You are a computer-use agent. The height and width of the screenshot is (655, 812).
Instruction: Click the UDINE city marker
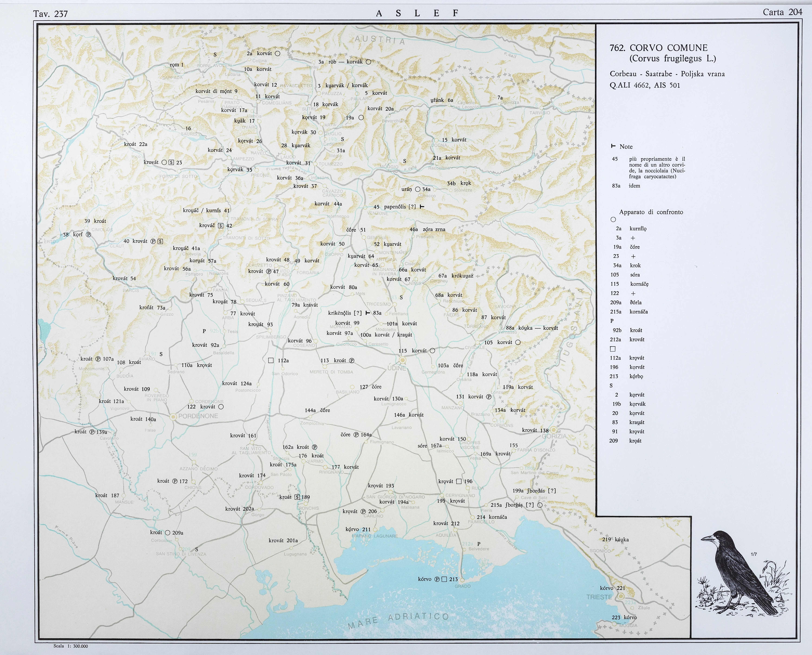[x=402, y=360]
